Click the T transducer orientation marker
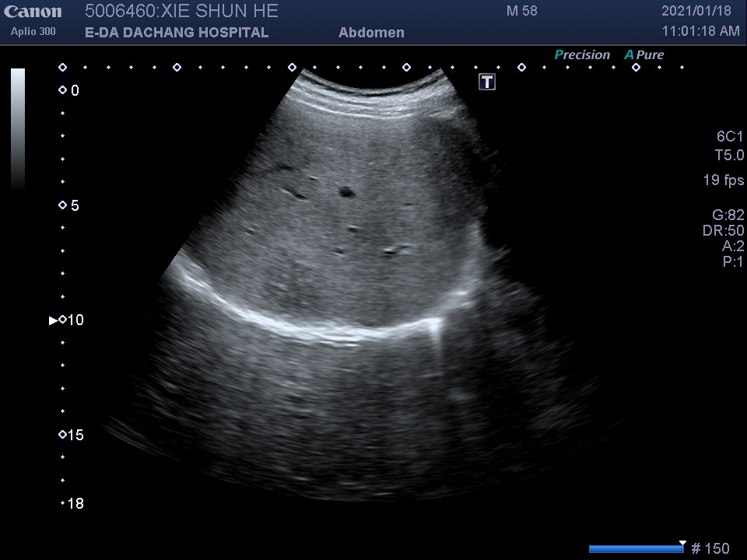 point(487,82)
